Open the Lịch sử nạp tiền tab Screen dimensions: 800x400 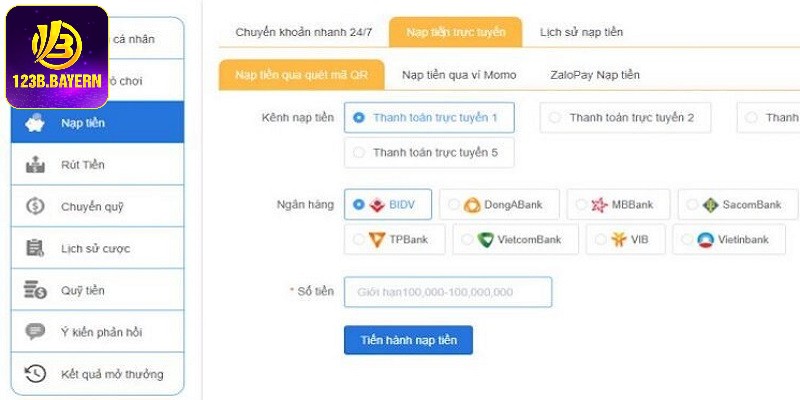coord(581,32)
